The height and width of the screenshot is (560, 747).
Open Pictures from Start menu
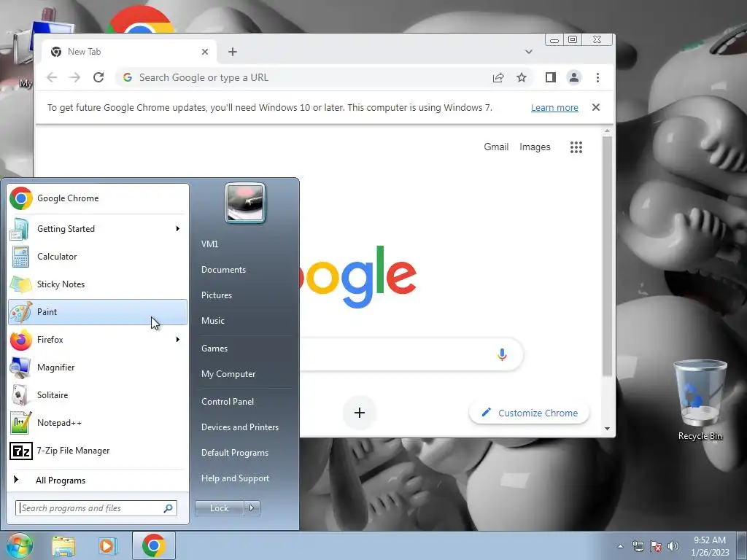tap(216, 295)
